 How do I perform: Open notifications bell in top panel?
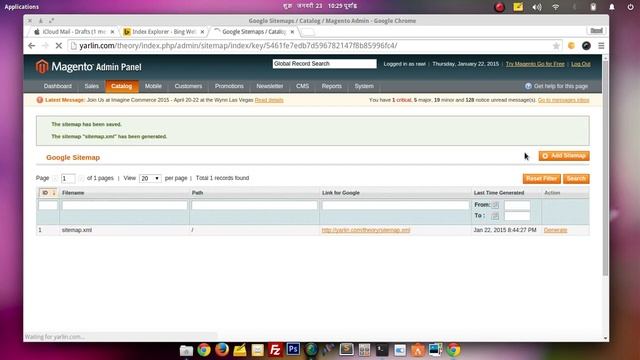pos(612,7)
